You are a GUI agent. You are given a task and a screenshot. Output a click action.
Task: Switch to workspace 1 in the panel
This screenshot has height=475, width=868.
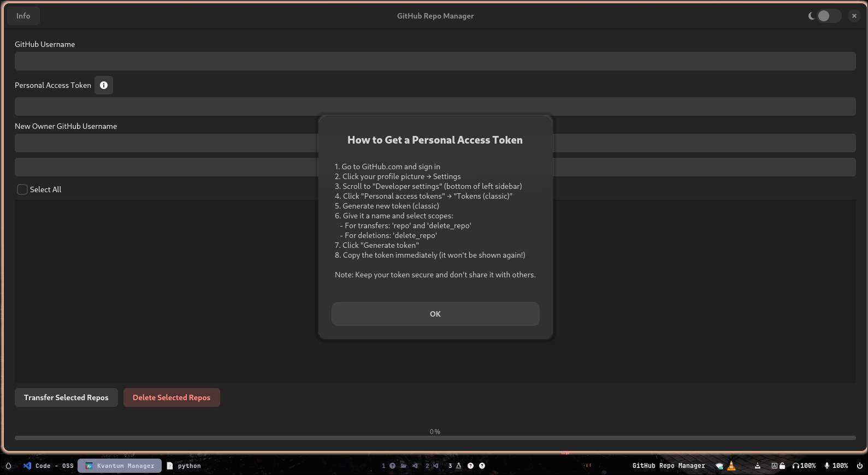pyautogui.click(x=383, y=466)
